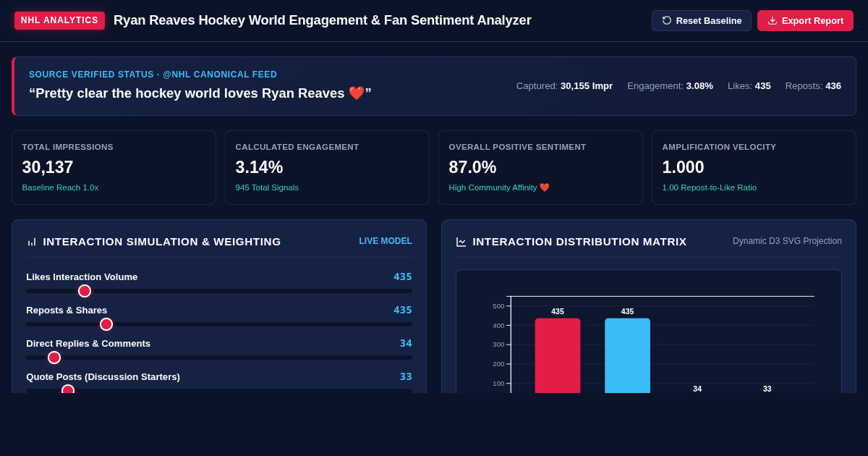Adjust the Likes Interaction Volume slider handle
This screenshot has width=868, height=456.
(85, 291)
